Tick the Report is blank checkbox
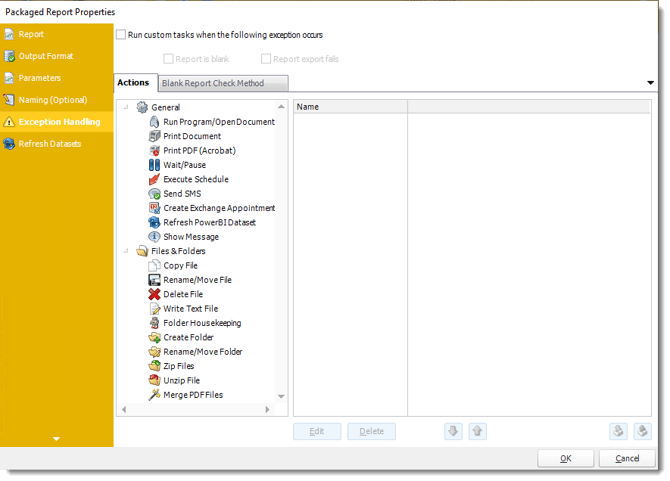 coord(169,59)
